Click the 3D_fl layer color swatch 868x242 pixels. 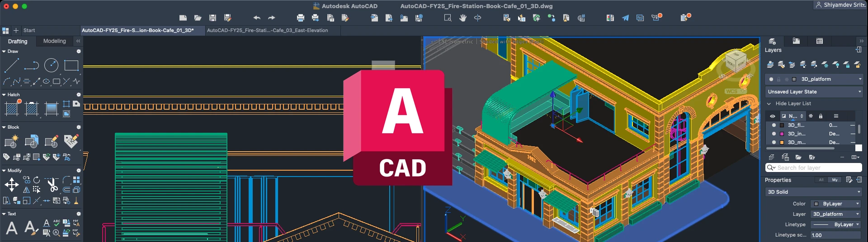click(782, 126)
